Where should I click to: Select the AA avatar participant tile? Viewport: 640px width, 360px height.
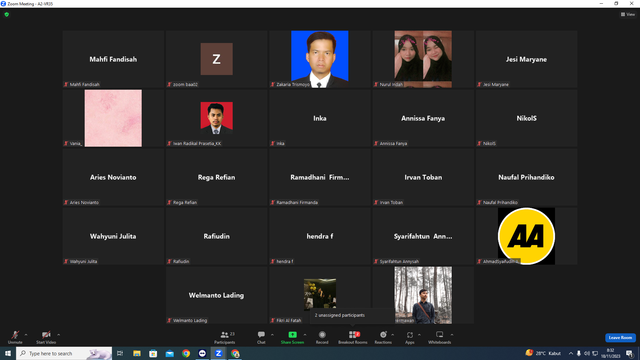[526, 236]
